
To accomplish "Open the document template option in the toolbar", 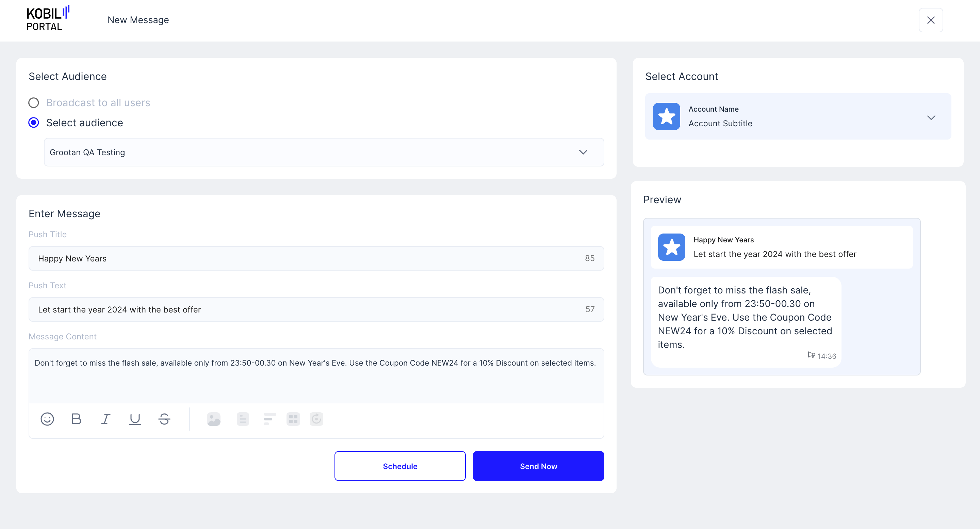I will click(x=242, y=419).
